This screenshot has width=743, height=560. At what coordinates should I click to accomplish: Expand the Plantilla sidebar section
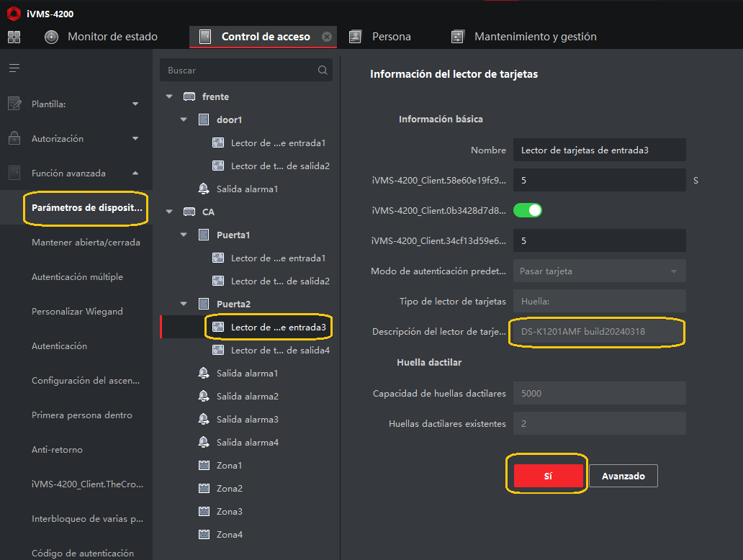pos(135,104)
